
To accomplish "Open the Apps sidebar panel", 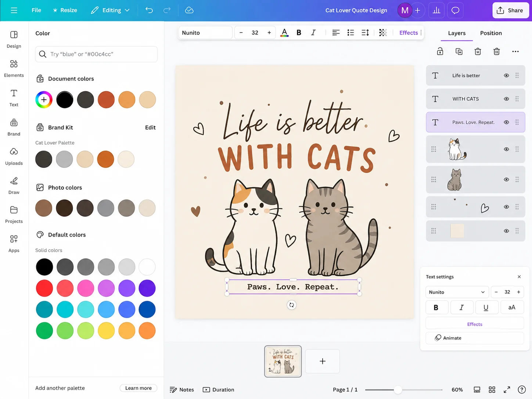I will point(14,244).
